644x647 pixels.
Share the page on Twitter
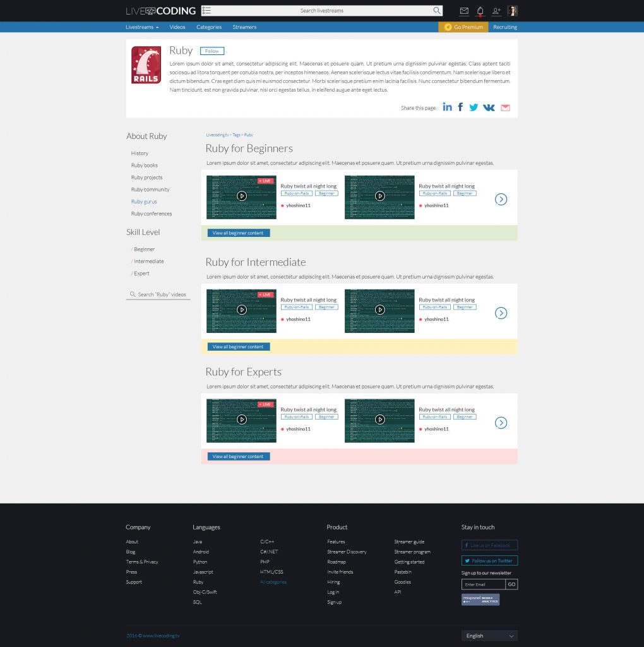(x=474, y=107)
